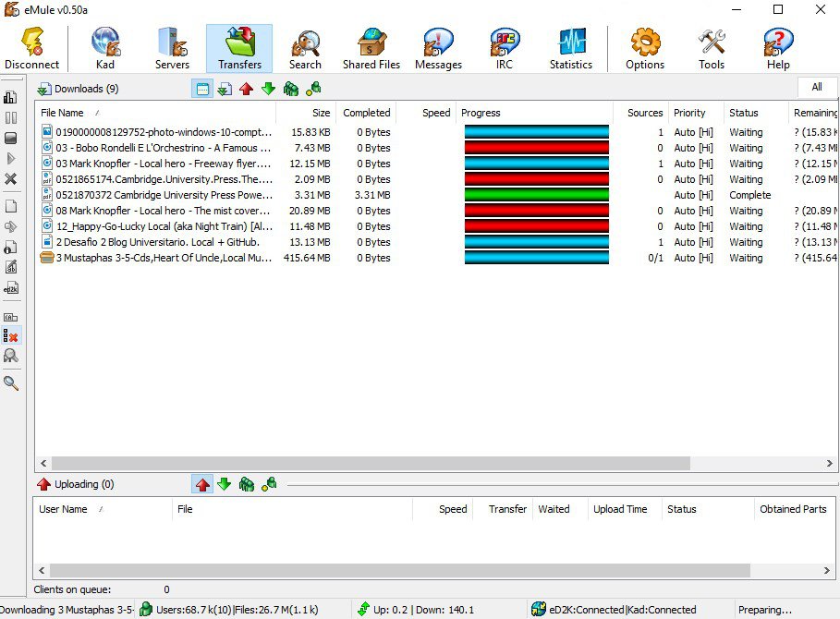Image resolution: width=840 pixels, height=619 pixels.
Task: Click the sidebar resume play icon
Action: point(10,159)
